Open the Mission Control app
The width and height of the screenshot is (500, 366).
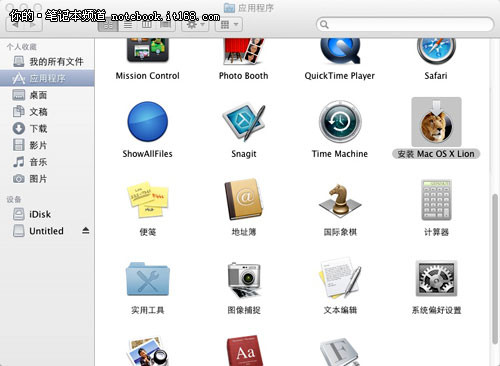148,50
